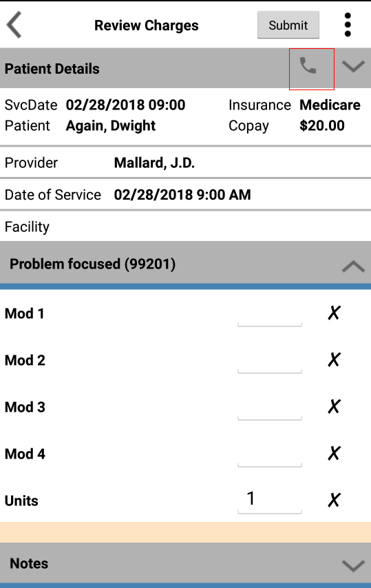
Task: Open the three-dot overflow menu
Action: (348, 25)
